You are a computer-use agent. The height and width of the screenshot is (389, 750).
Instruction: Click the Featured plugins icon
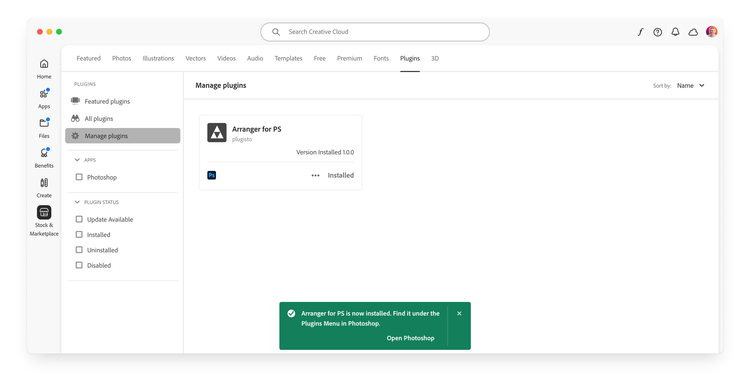(75, 101)
